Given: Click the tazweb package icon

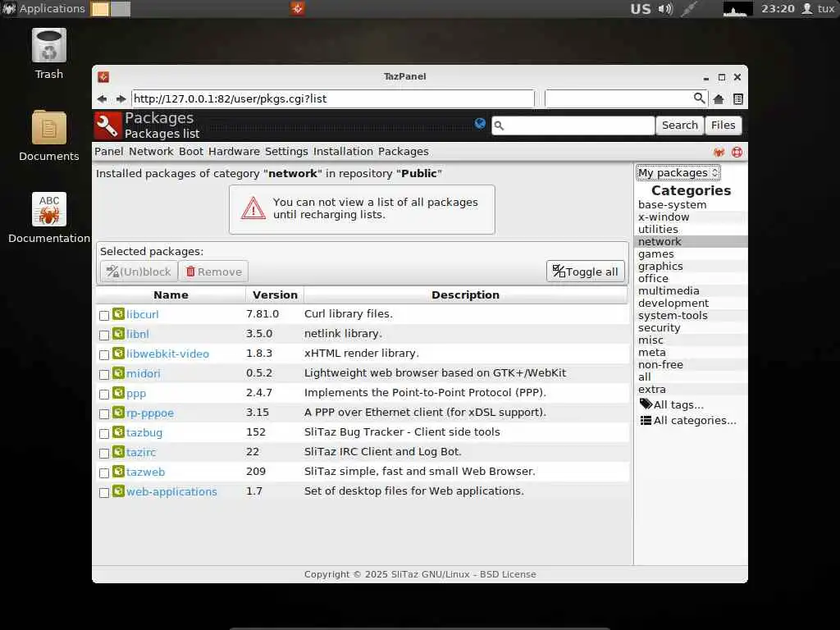Looking at the screenshot, I should 118,472.
